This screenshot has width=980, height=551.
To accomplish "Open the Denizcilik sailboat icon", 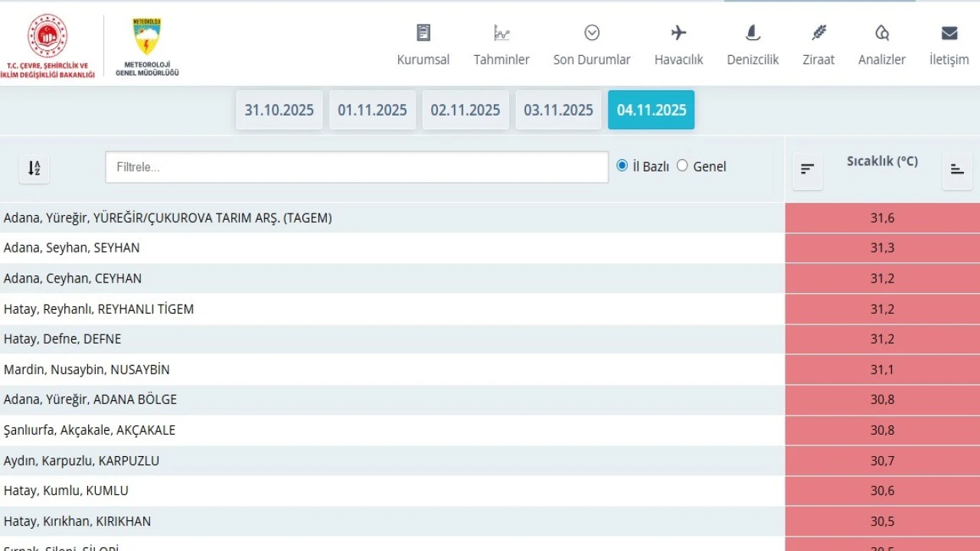I will [x=753, y=33].
